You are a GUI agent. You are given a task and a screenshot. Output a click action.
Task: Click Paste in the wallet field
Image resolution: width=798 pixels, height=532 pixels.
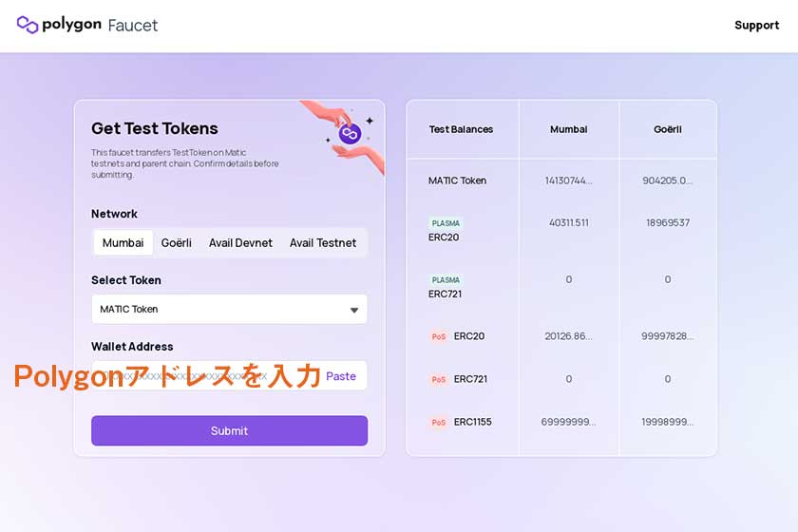[x=340, y=376]
